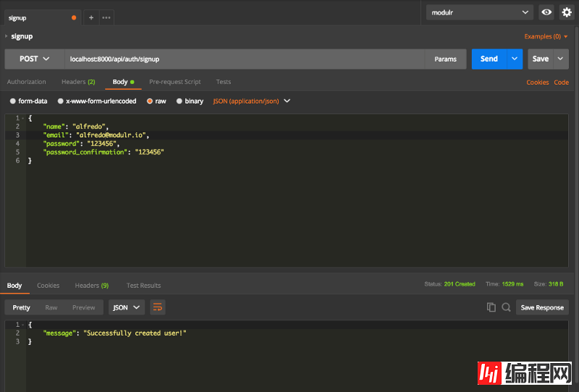579x392 pixels.
Task: Collapse the response JSON at line 1
Action: point(23,325)
